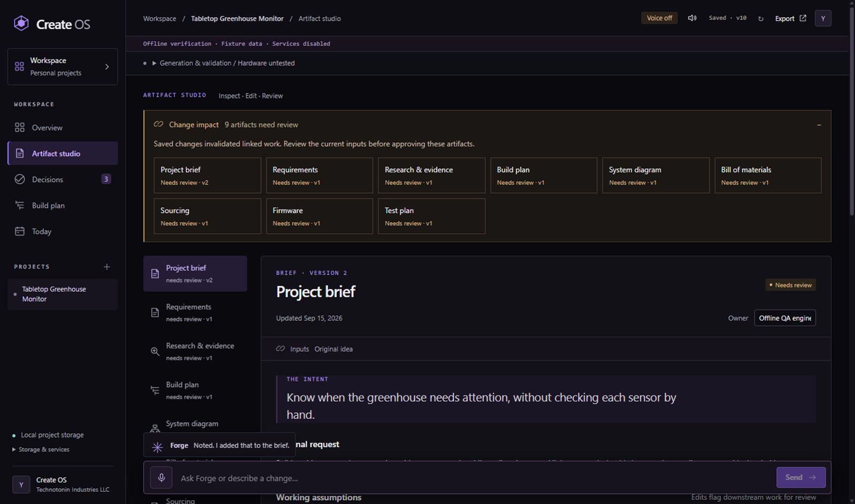Open Test plan change impact card

coord(432,216)
